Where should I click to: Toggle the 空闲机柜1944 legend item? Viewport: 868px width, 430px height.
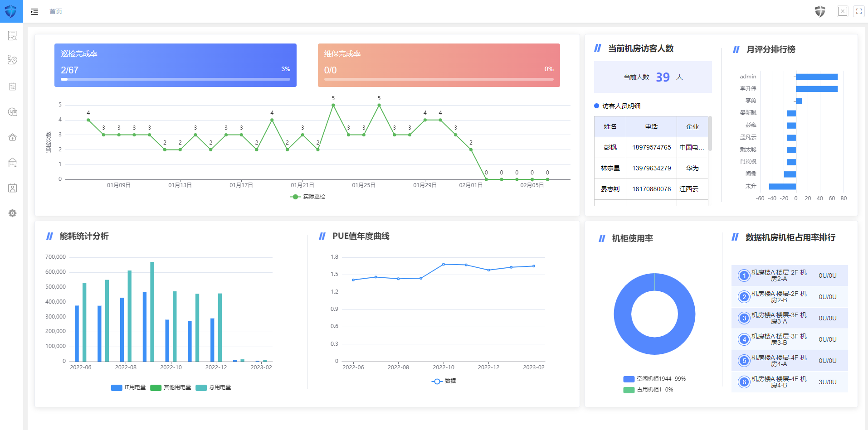(654, 379)
